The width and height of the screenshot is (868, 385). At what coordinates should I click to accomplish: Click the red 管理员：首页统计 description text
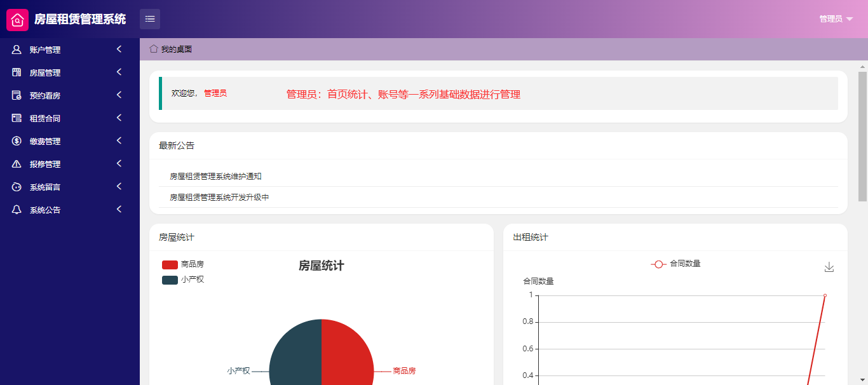pyautogui.click(x=403, y=95)
